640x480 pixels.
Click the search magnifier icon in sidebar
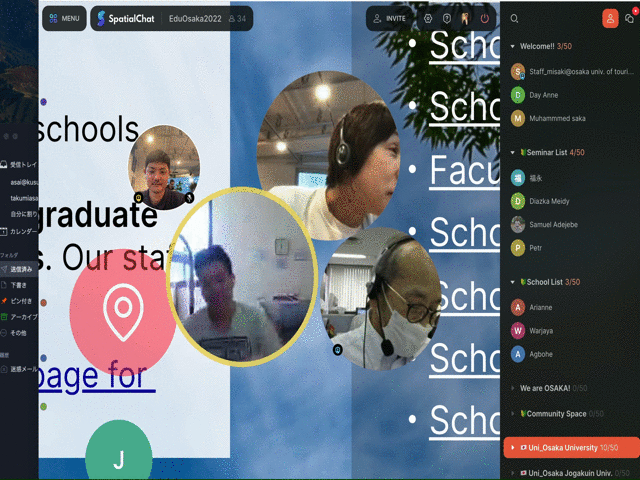point(514,18)
